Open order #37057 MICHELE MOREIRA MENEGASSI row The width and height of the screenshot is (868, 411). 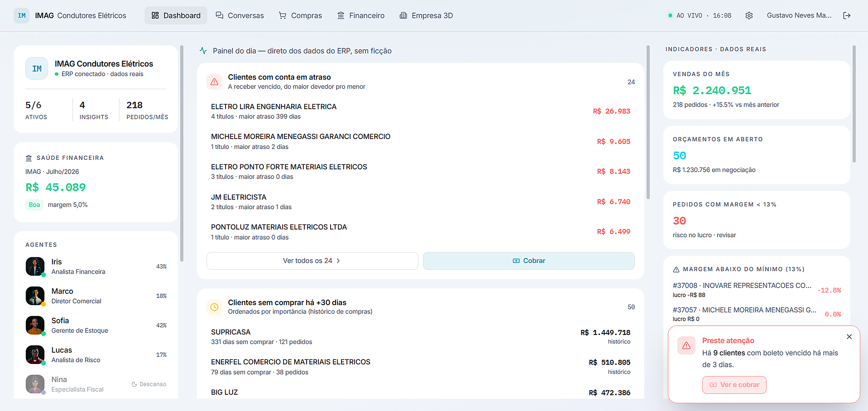click(757, 314)
